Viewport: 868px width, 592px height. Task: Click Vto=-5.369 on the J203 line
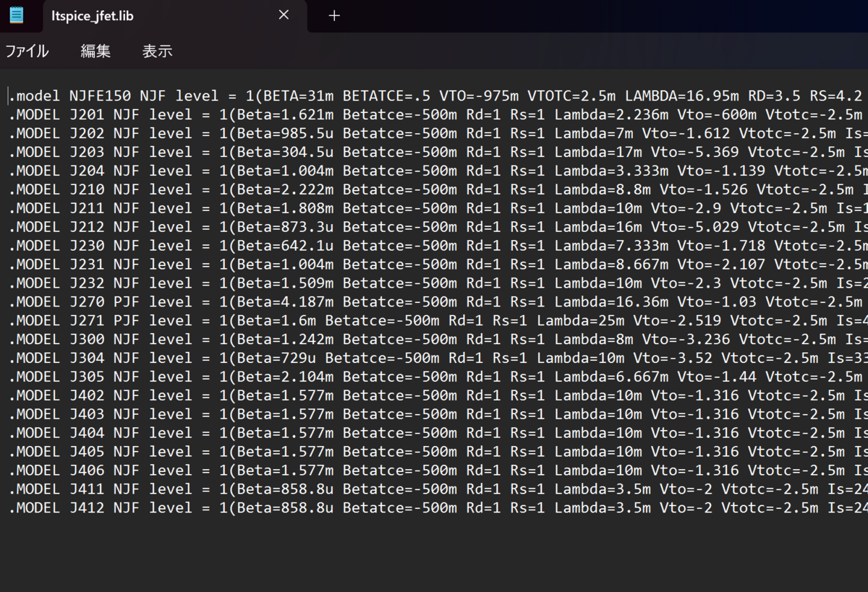point(695,153)
